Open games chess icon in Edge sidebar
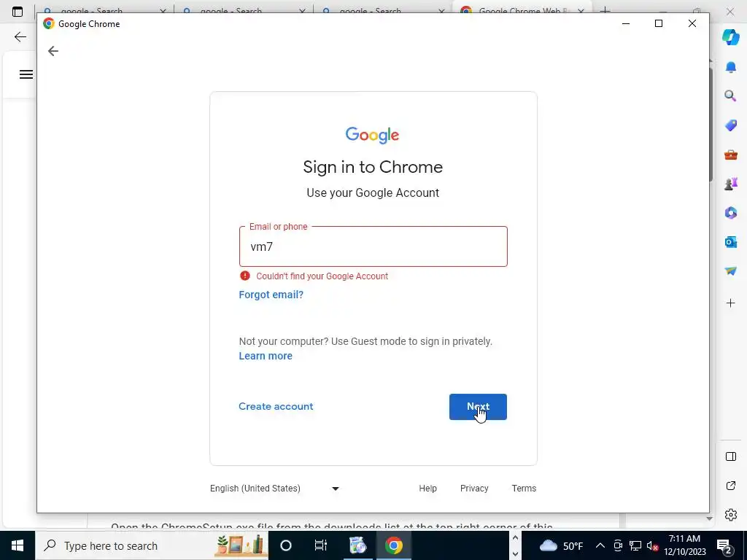Image resolution: width=747 pixels, height=560 pixels. [x=731, y=183]
